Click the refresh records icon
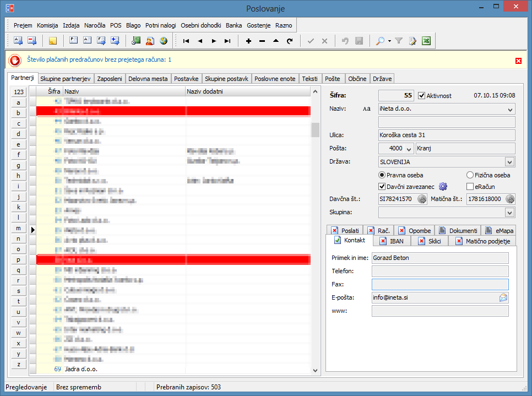Screen dimensions: 532x396 coord(290,41)
